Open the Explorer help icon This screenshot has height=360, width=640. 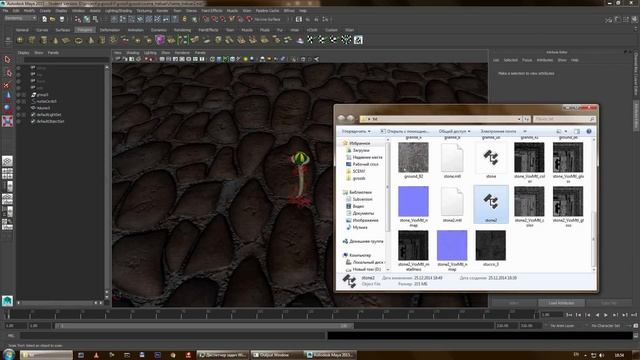click(x=589, y=131)
